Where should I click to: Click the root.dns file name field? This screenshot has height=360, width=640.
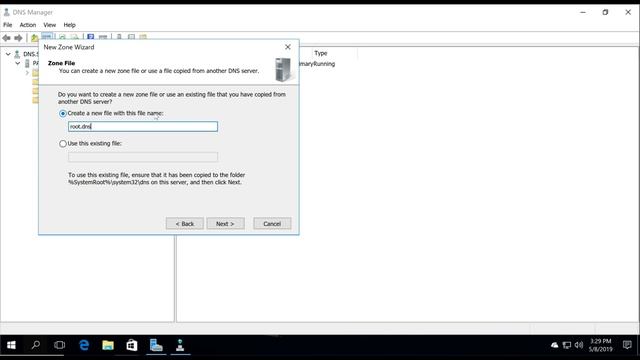[x=143, y=127]
